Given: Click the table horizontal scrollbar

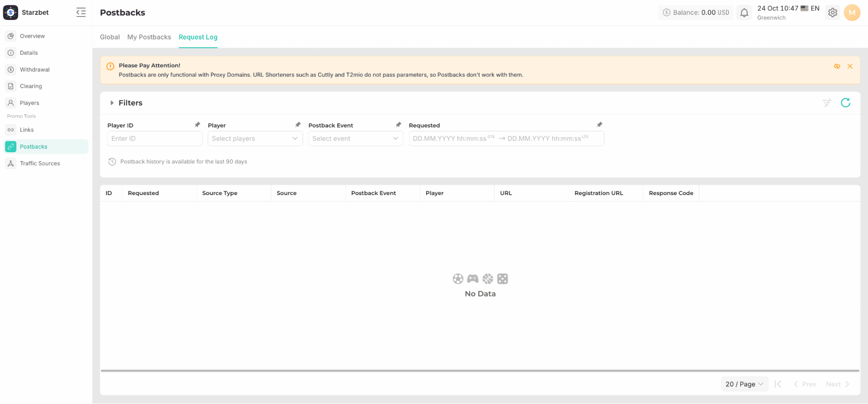Looking at the screenshot, I should (480, 371).
